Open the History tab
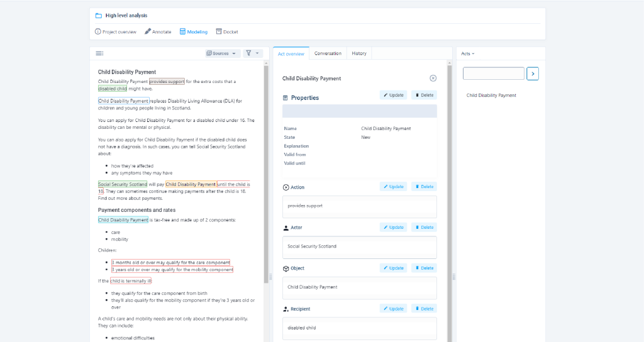The width and height of the screenshot is (644, 342). 359,53
